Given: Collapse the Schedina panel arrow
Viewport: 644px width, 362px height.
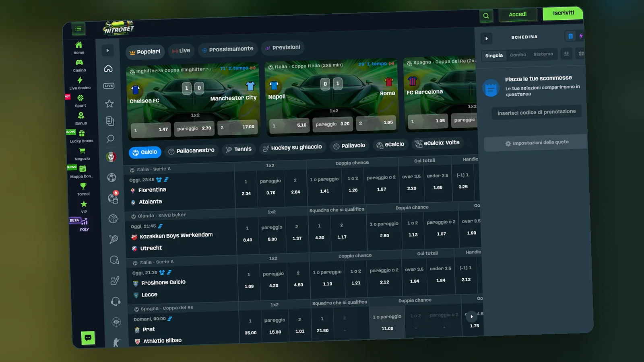Looking at the screenshot, I should (x=487, y=39).
